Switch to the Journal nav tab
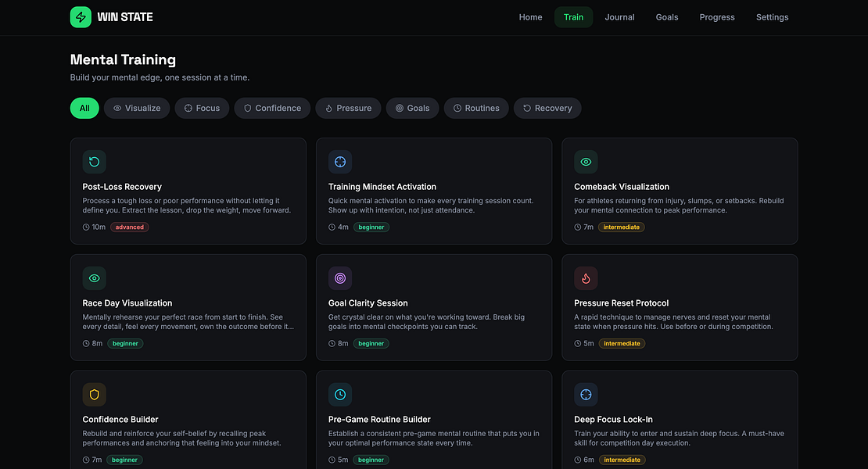Image resolution: width=868 pixels, height=469 pixels. pyautogui.click(x=619, y=17)
